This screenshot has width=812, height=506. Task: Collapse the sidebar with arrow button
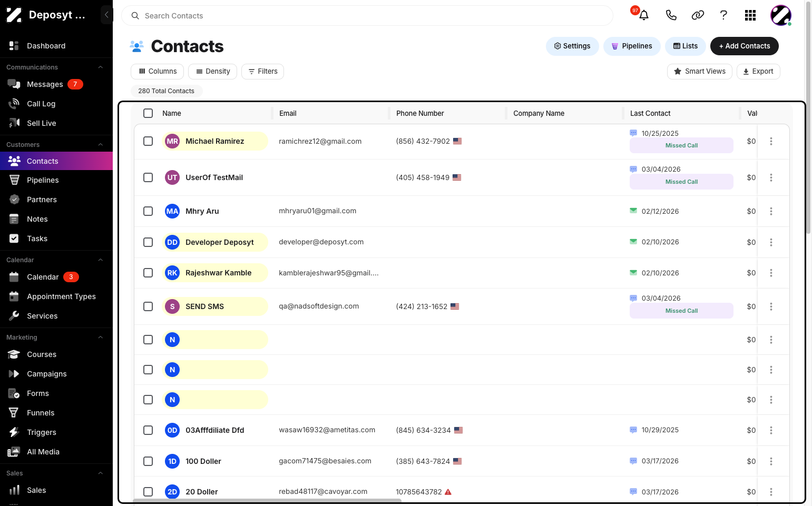(x=106, y=15)
